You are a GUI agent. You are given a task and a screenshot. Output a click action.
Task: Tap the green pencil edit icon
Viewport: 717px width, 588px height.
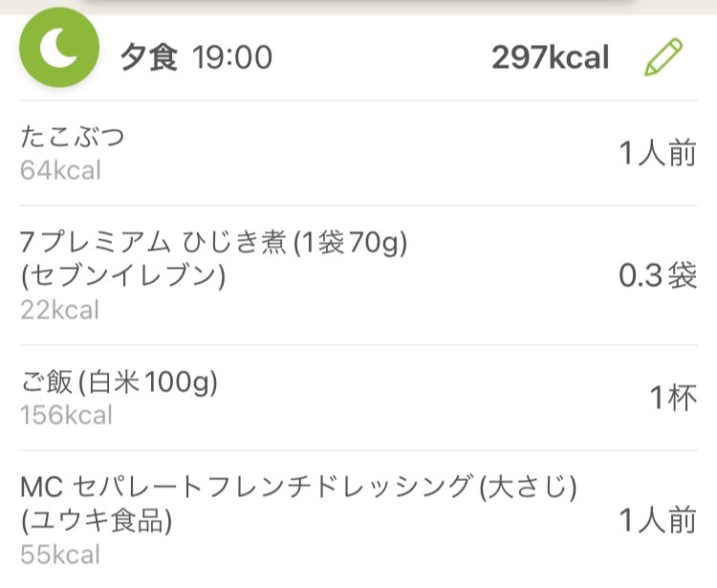click(663, 57)
